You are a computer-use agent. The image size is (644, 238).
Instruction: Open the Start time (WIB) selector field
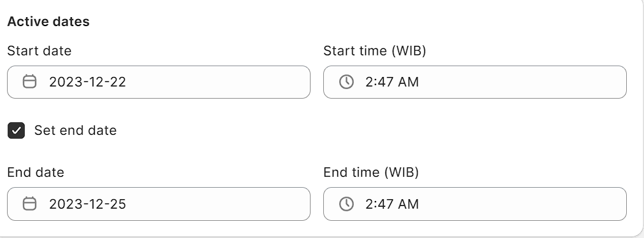pos(475,82)
